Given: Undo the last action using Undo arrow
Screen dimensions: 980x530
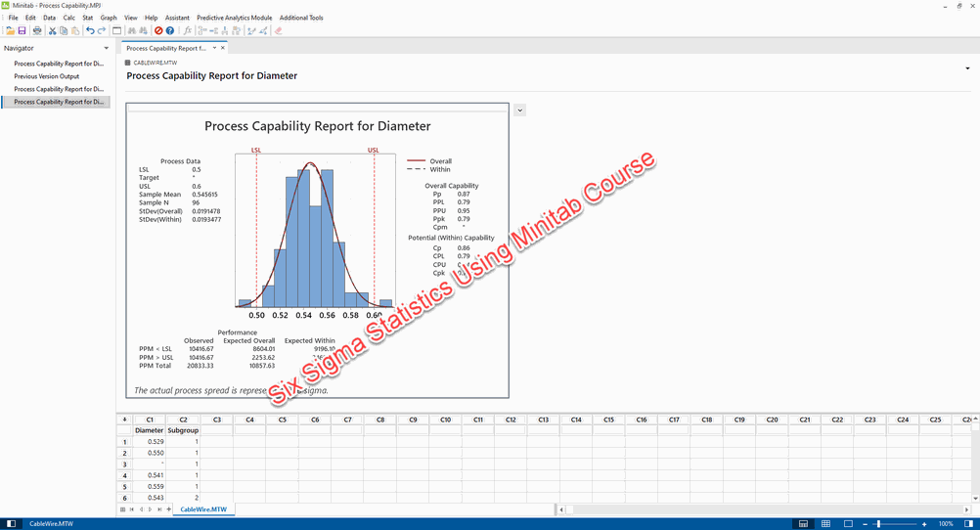Looking at the screenshot, I should [x=90, y=30].
